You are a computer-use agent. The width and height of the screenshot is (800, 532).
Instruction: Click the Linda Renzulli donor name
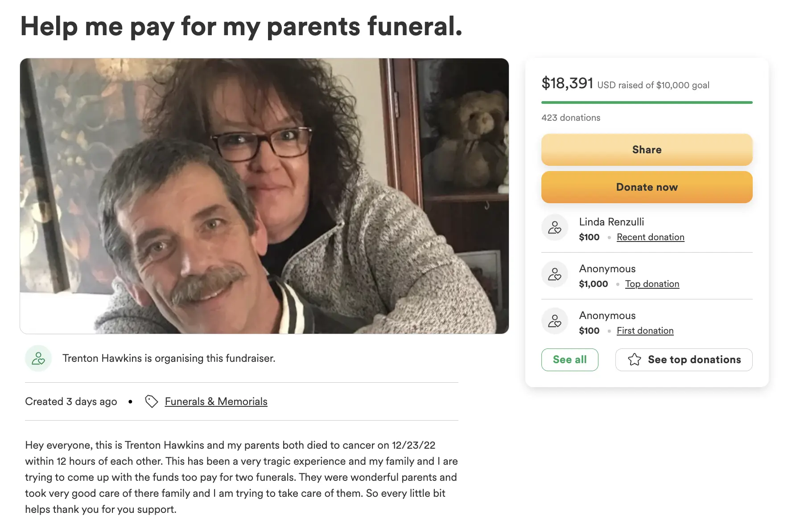611,222
